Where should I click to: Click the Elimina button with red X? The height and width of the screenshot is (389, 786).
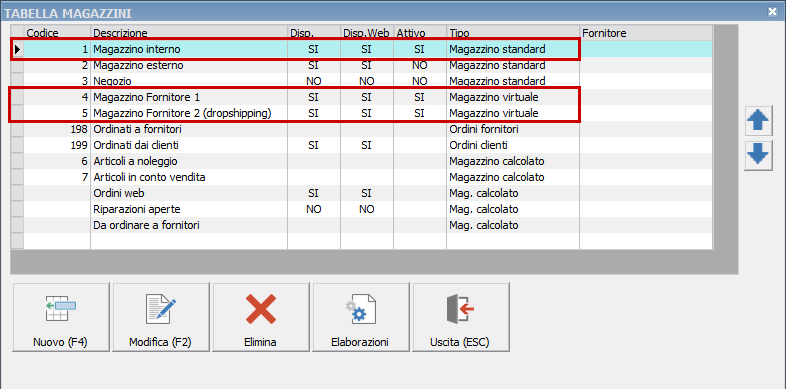tap(261, 317)
